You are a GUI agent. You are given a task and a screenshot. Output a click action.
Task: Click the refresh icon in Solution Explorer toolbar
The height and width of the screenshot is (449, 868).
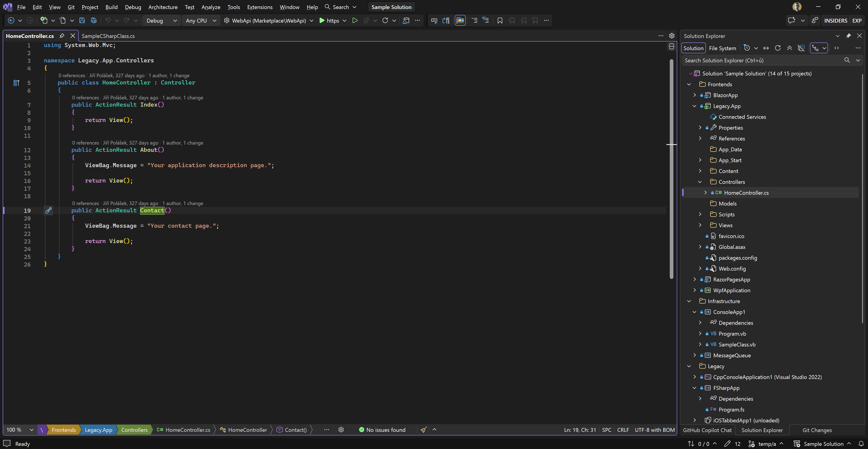tap(778, 48)
